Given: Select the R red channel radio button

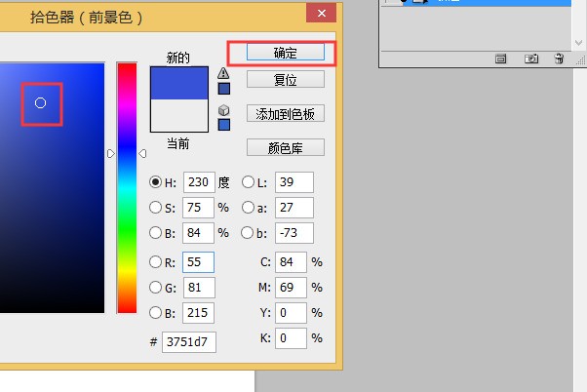Looking at the screenshot, I should click(x=155, y=261).
